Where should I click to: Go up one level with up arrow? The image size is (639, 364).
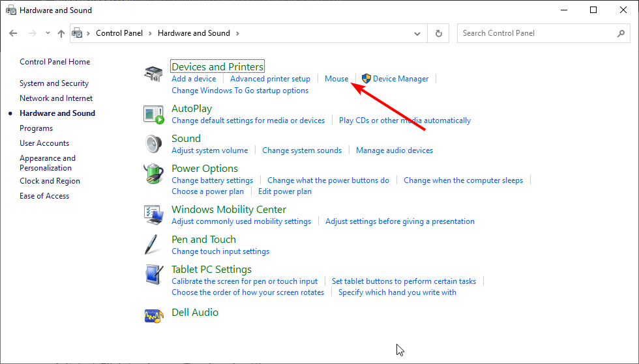click(x=61, y=33)
